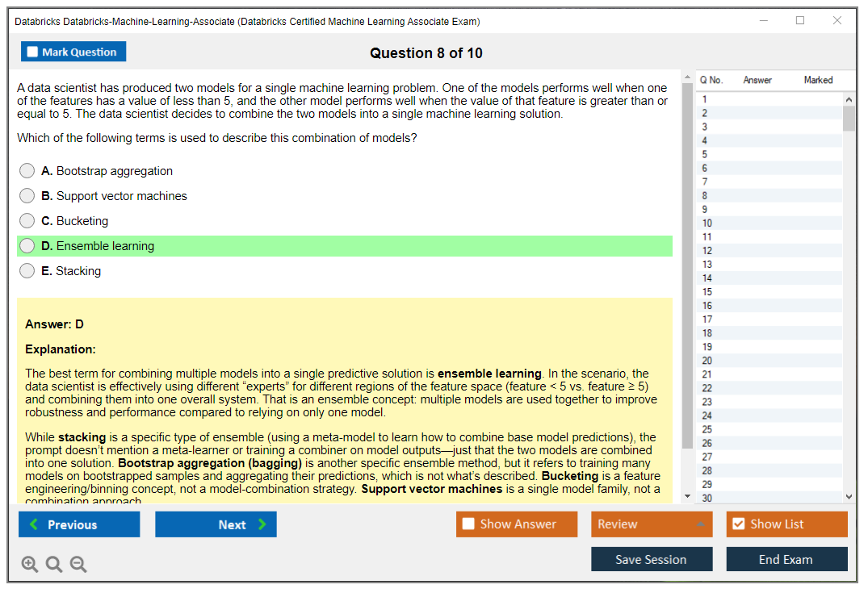
Task: Click the zoom out magnifier icon
Action: [78, 564]
